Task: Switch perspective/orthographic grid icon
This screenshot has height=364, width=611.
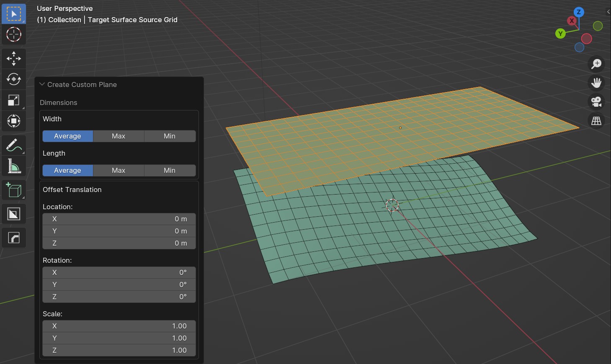Action: pyautogui.click(x=596, y=121)
